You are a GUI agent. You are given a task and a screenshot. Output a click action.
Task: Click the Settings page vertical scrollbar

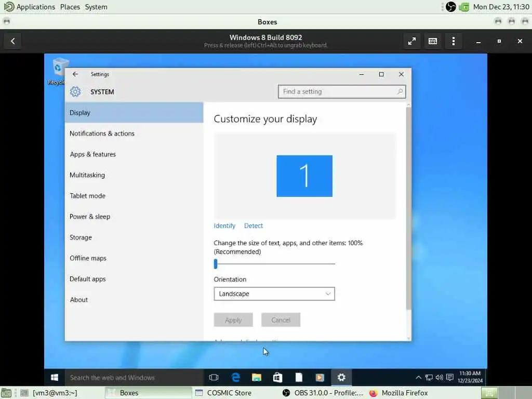pos(408,208)
